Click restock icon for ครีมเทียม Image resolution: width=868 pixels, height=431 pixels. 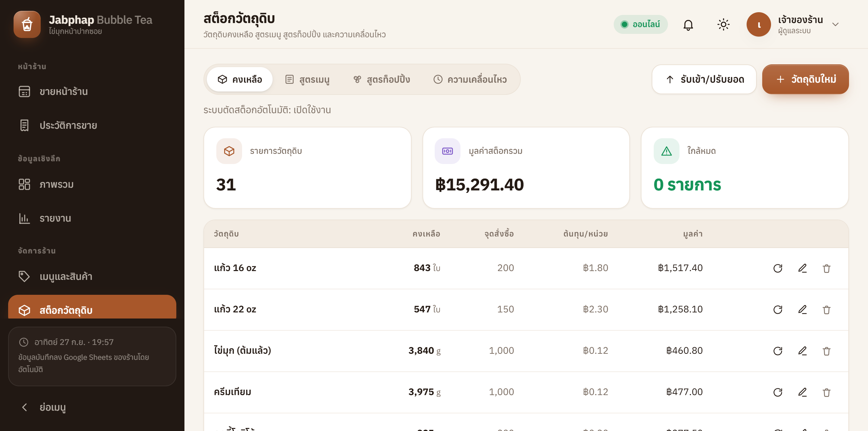778,392
